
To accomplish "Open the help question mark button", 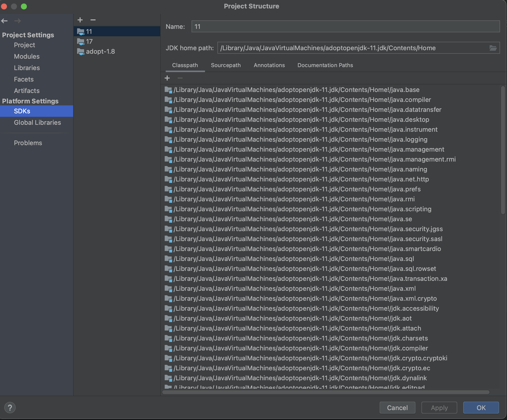I will (10, 408).
